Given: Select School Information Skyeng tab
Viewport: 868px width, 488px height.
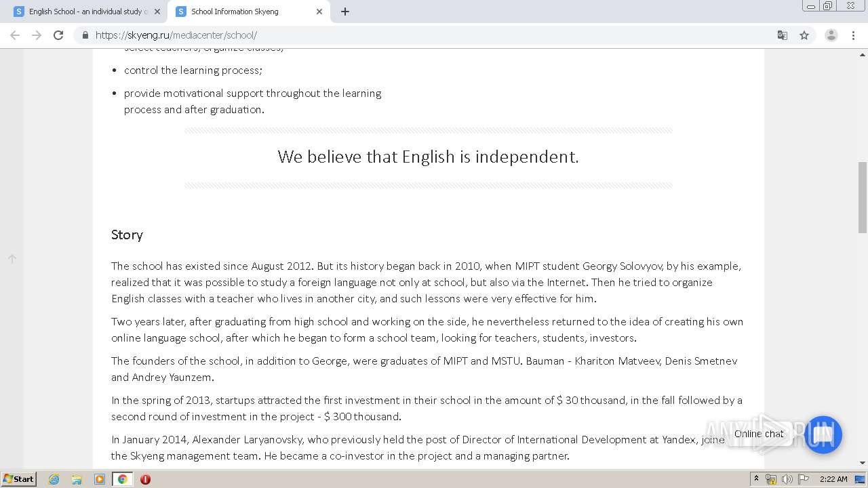Looking at the screenshot, I should tap(248, 12).
